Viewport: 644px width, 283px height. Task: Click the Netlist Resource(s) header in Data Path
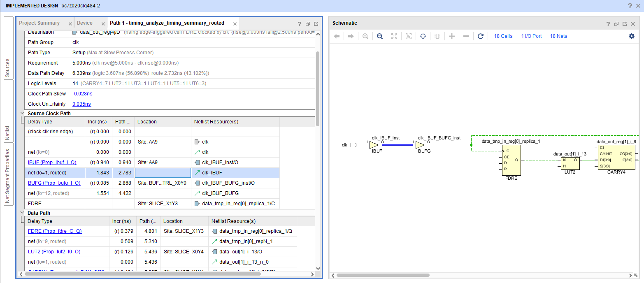tap(253, 221)
